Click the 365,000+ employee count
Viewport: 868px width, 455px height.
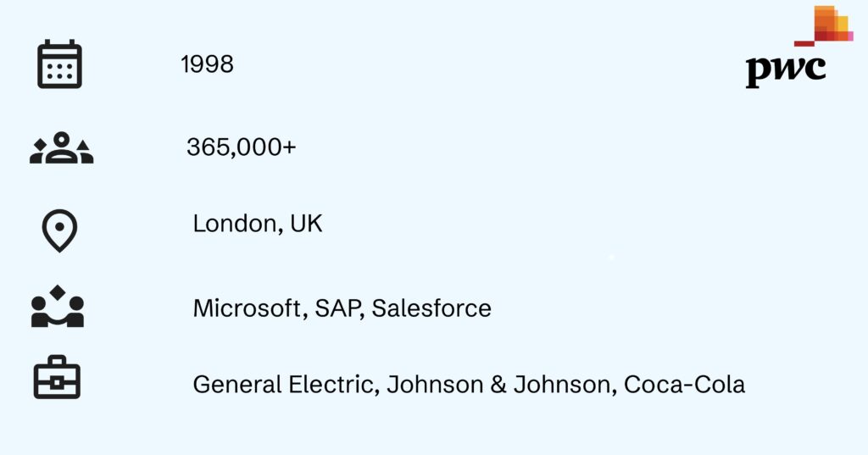tap(242, 147)
